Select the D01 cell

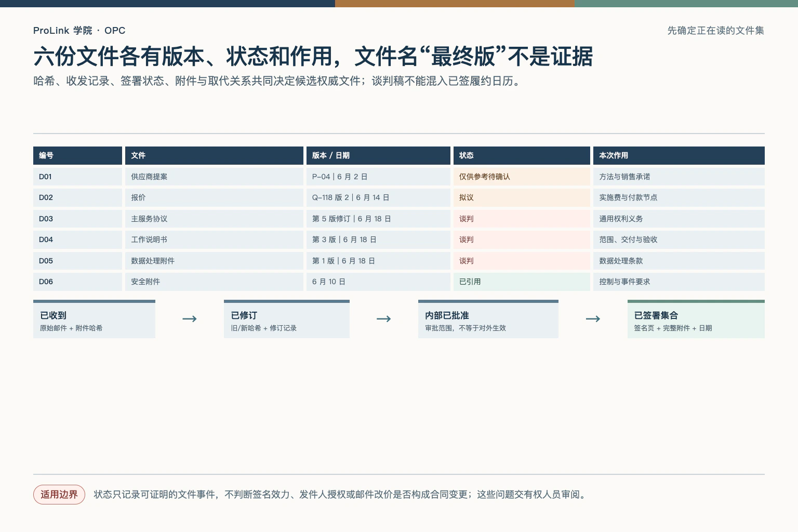pos(77,177)
